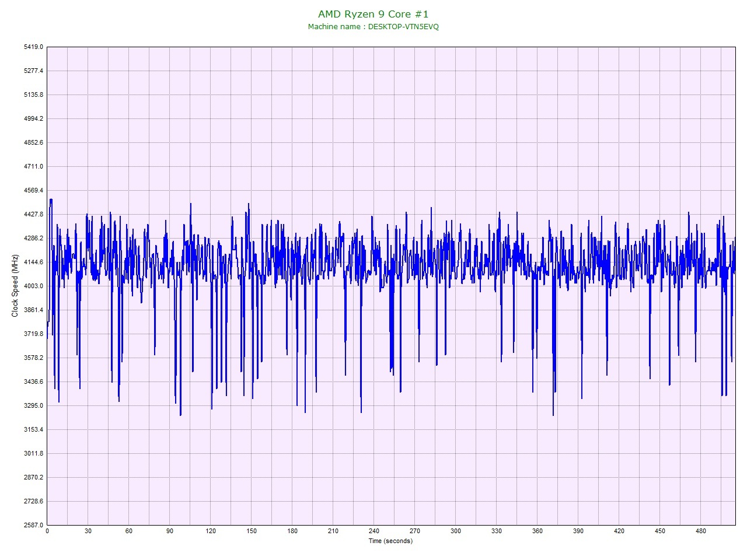Pick the 3295.0 y-axis tick label
Image resolution: width=747 pixels, height=560 pixels.
[x=33, y=405]
